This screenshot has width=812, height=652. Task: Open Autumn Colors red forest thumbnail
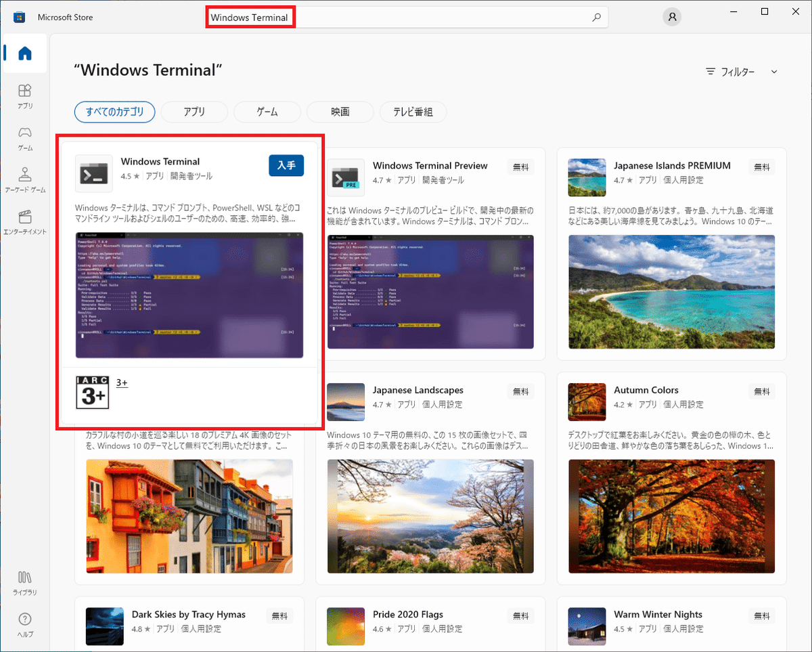click(672, 516)
